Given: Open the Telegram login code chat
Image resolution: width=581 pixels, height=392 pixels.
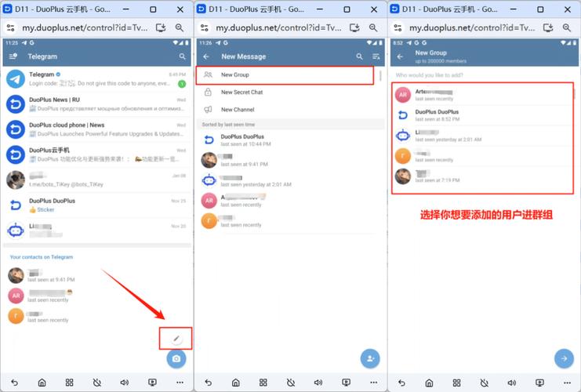Looking at the screenshot, I should pos(97,79).
